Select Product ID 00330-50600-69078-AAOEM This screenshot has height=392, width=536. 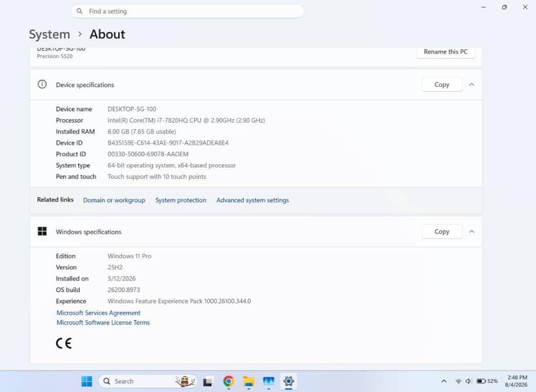click(x=148, y=154)
